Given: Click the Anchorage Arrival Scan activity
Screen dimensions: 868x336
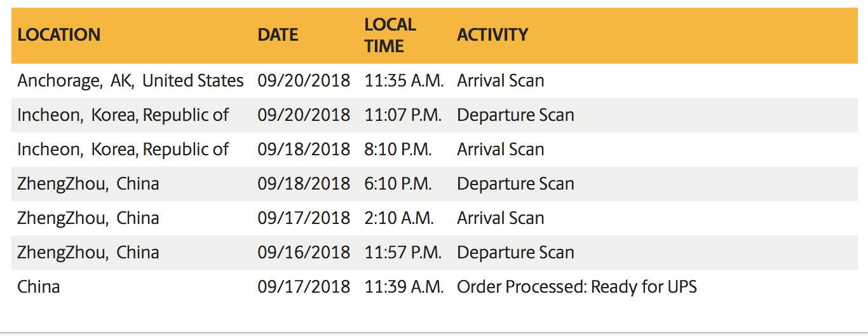Looking at the screenshot, I should 501,81.
